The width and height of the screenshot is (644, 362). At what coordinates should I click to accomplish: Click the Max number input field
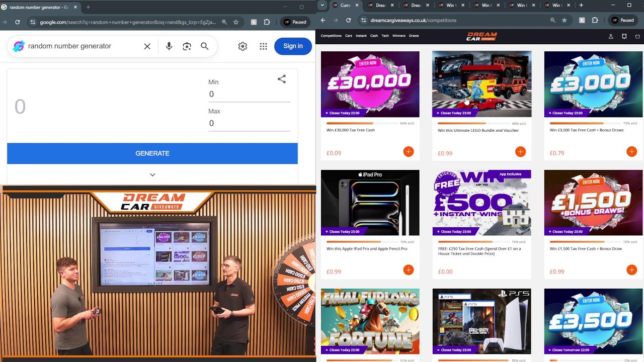[x=249, y=124]
